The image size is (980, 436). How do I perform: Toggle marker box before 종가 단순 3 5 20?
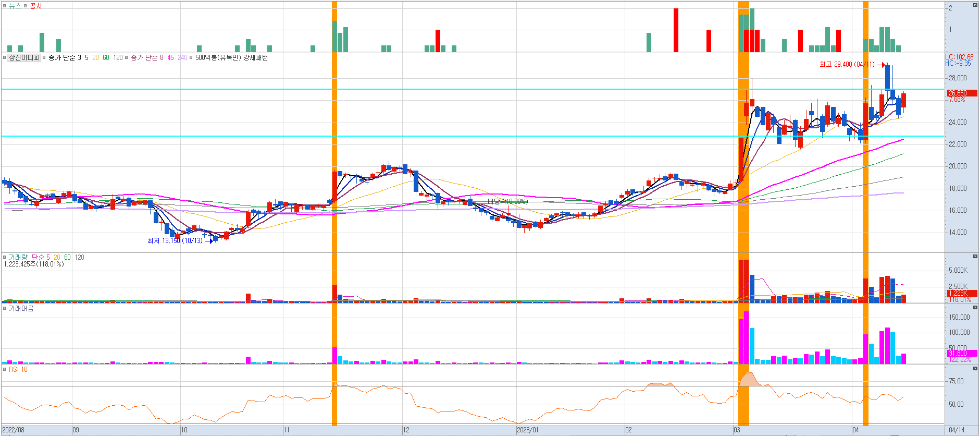pos(44,57)
